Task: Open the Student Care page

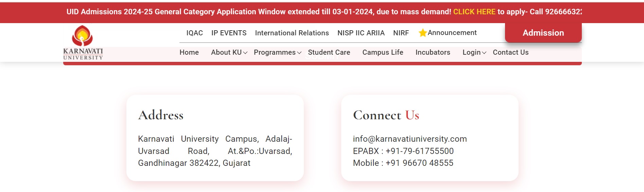Action: [329, 52]
